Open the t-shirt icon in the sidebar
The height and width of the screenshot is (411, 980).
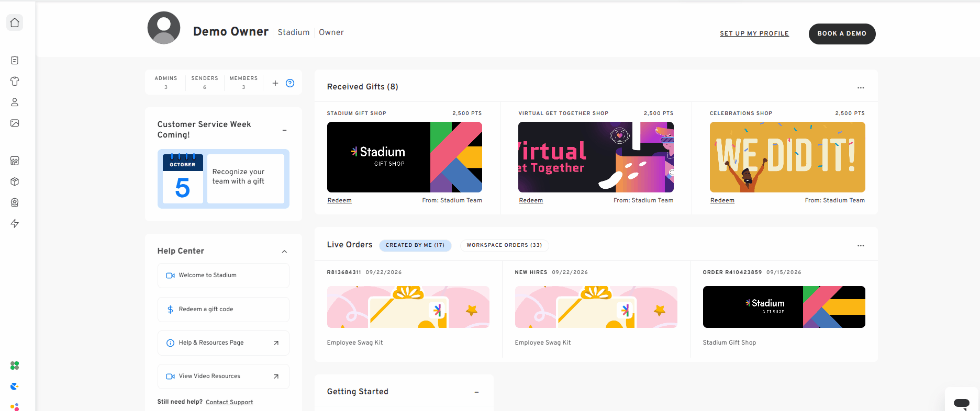pos(15,81)
